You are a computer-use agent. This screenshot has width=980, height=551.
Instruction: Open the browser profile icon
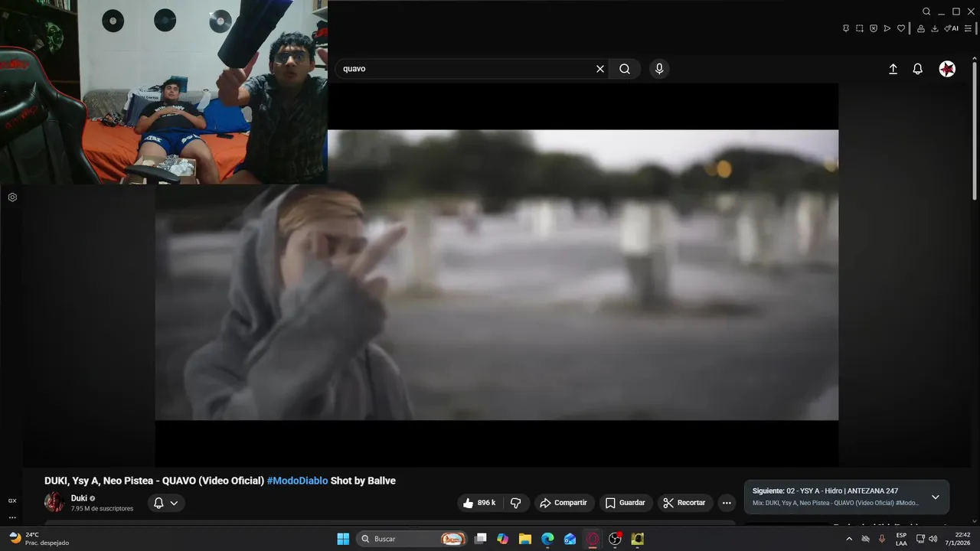pos(921,28)
